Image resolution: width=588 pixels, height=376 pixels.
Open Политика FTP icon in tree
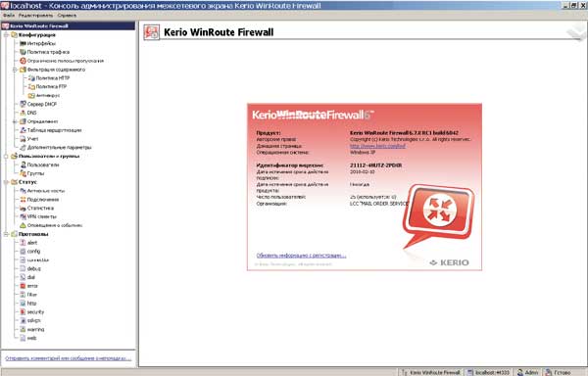pyautogui.click(x=31, y=86)
